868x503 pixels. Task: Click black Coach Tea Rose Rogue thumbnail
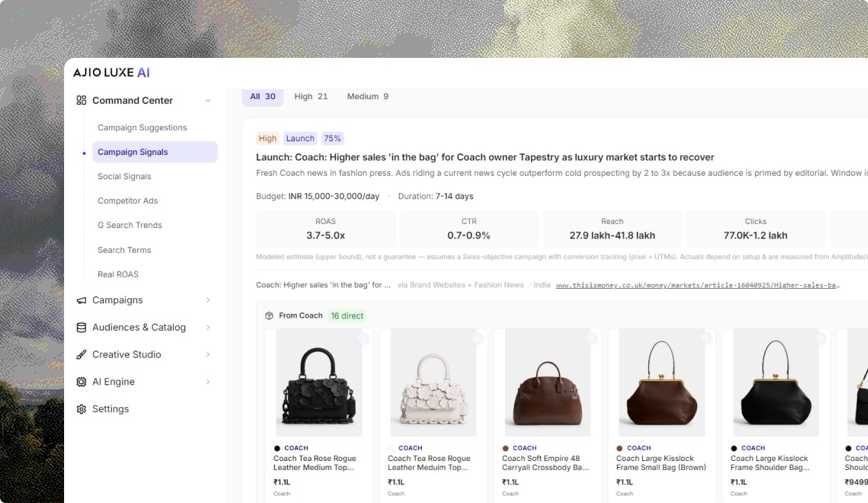pyautogui.click(x=319, y=382)
